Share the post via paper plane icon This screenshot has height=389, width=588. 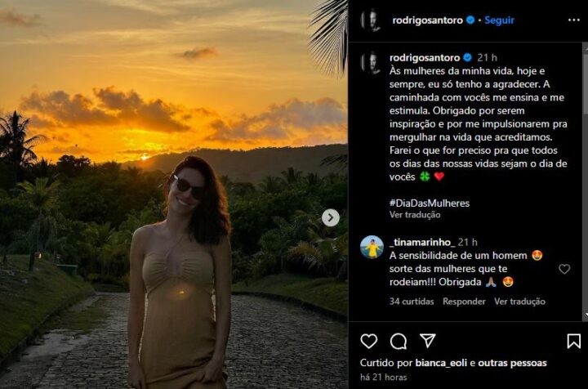pos(427,341)
